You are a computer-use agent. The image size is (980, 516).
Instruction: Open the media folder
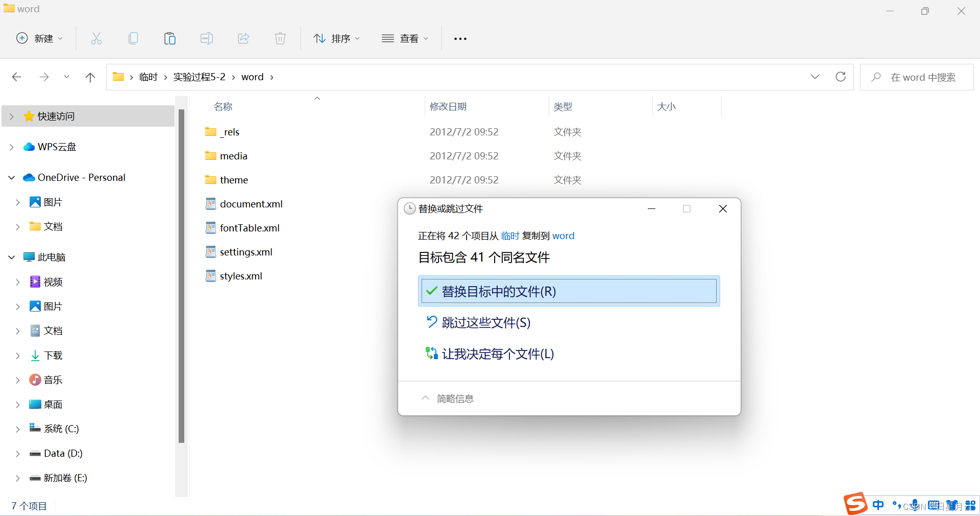click(226, 156)
